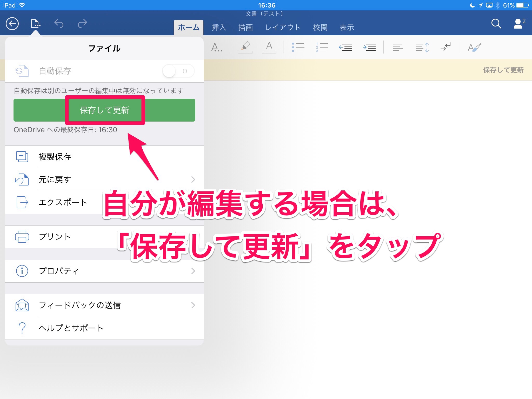
Task: Expand プロパティ with its chevron
Action: tap(193, 271)
